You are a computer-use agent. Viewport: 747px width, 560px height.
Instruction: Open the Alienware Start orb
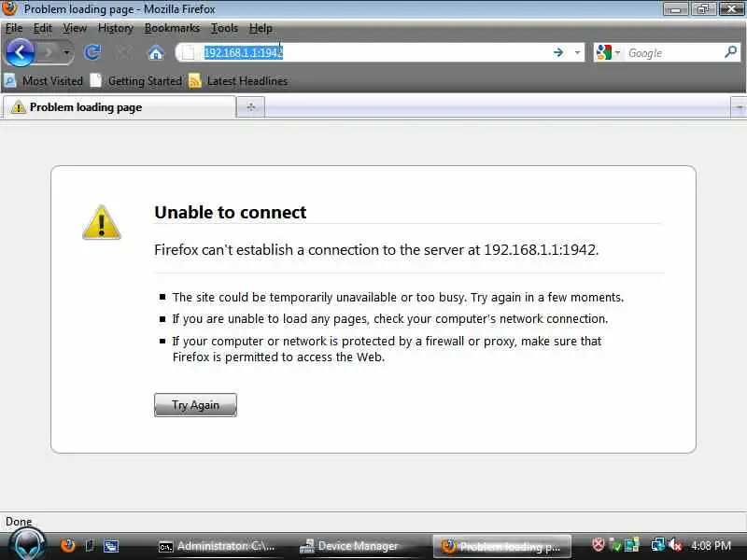28,544
